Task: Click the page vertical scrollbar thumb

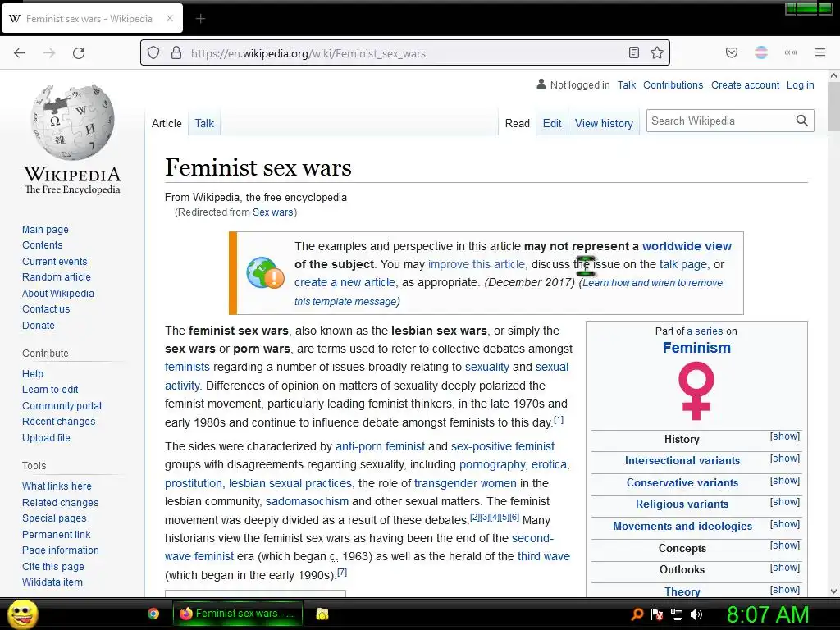Action: (833, 107)
